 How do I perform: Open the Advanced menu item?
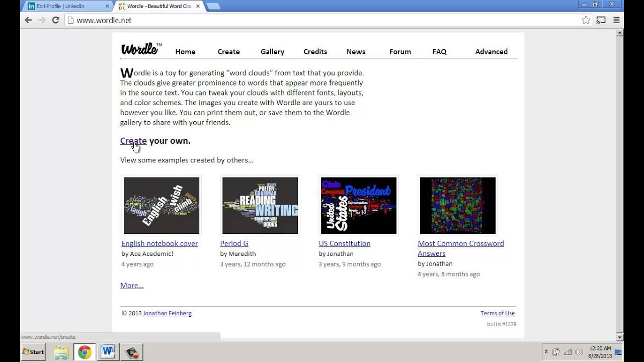pyautogui.click(x=491, y=52)
